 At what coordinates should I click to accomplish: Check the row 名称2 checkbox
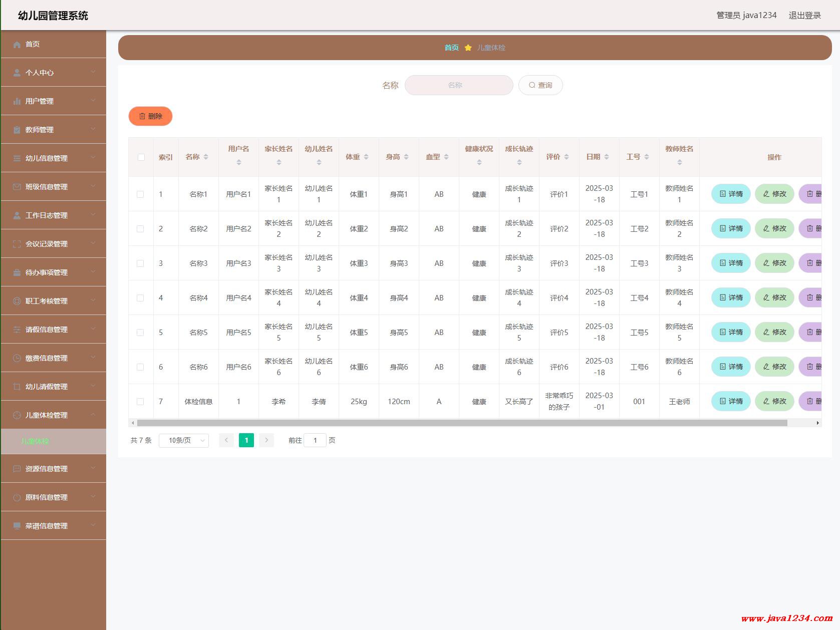(x=140, y=229)
